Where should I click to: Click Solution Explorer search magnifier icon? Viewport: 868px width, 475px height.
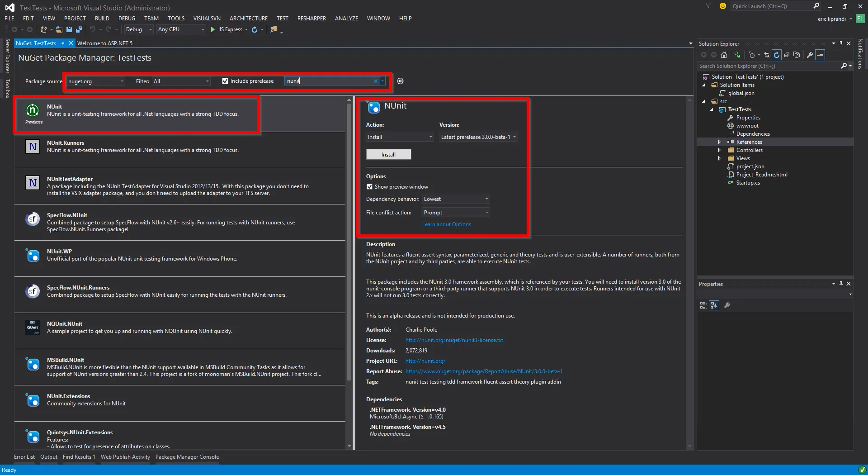click(x=844, y=66)
